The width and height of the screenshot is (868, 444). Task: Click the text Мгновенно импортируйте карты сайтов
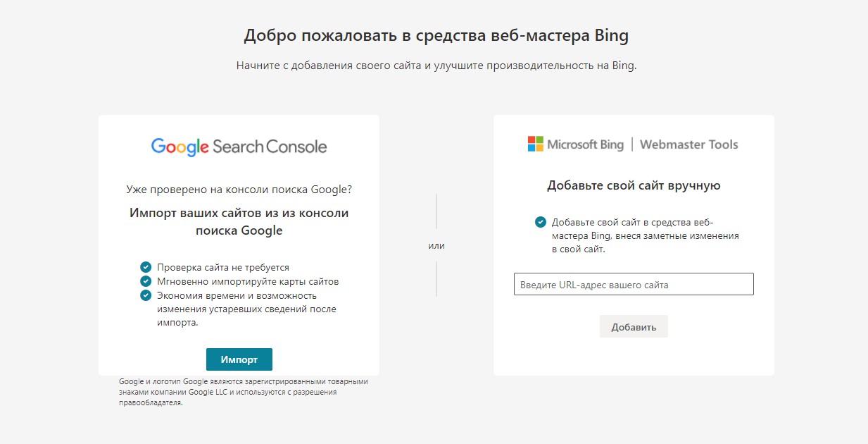click(x=248, y=281)
